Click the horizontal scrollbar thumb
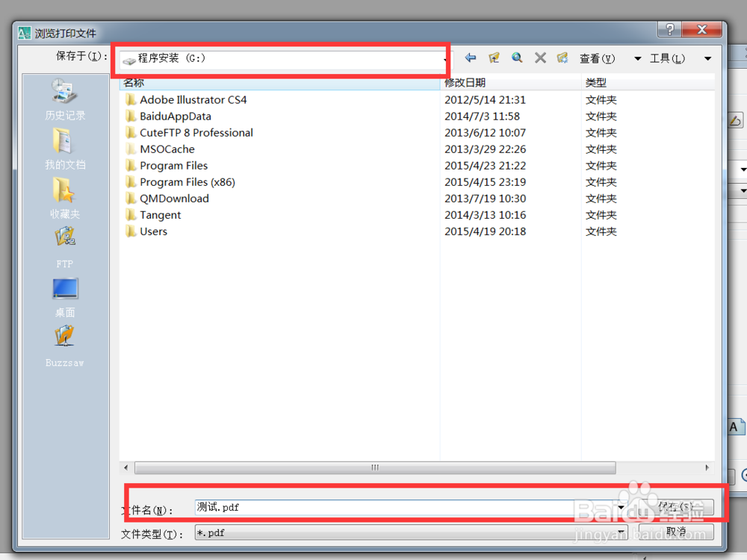This screenshot has height=560, width=747. pyautogui.click(x=375, y=467)
